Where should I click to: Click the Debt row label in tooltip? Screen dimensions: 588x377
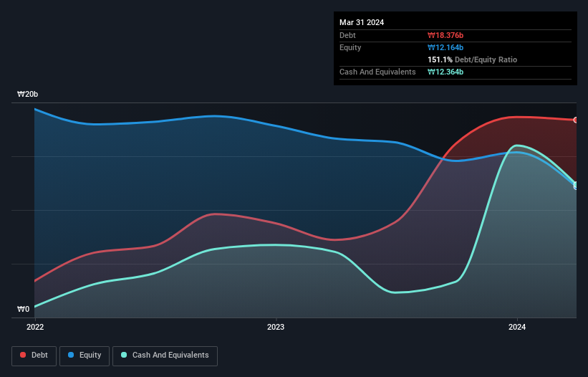(347, 35)
